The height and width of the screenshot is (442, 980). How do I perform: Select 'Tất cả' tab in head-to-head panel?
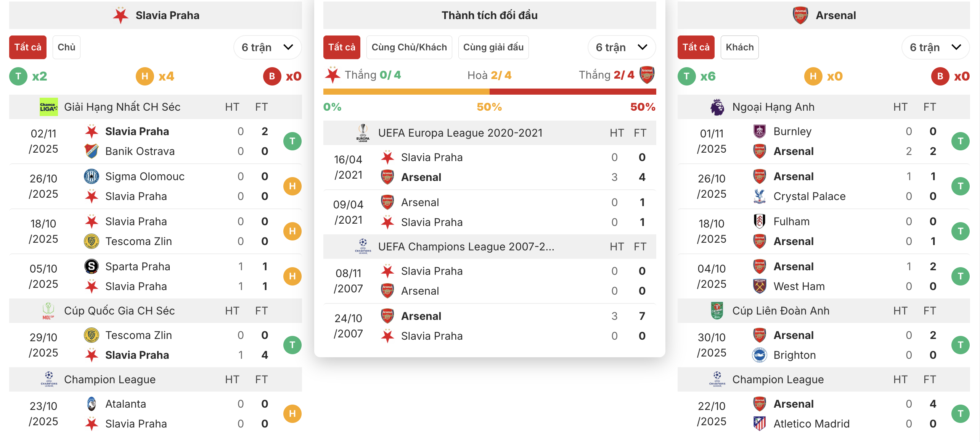tap(342, 47)
